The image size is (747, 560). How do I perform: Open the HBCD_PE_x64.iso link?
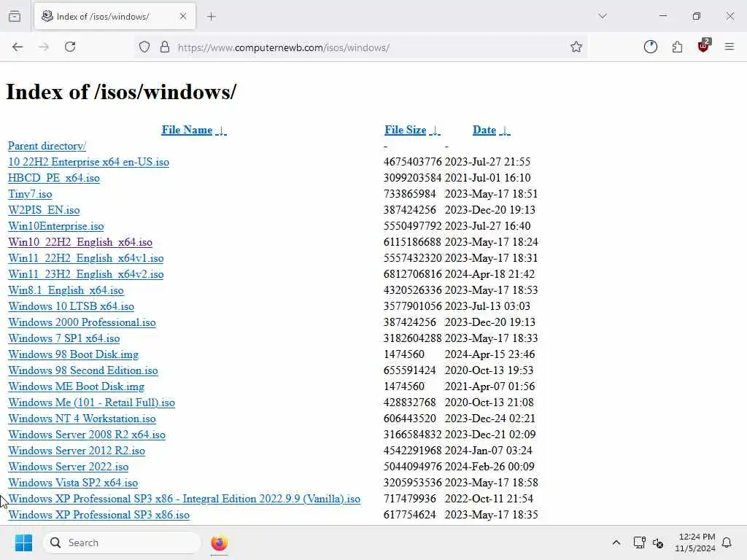pyautogui.click(x=54, y=178)
